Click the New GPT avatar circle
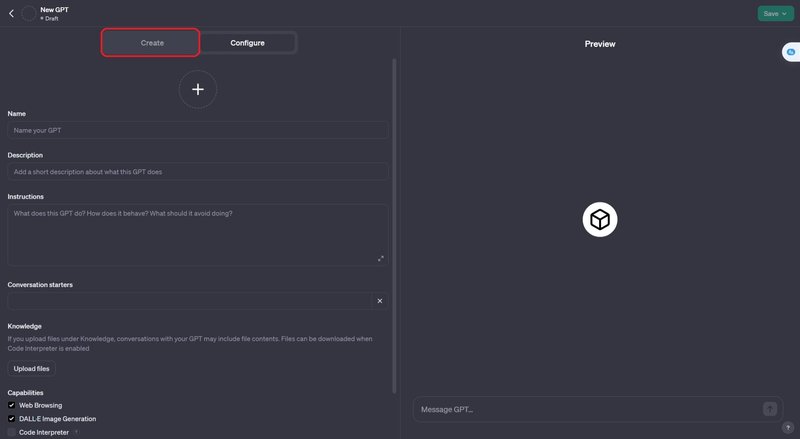Viewport: 800px width, 439px height. click(x=29, y=14)
